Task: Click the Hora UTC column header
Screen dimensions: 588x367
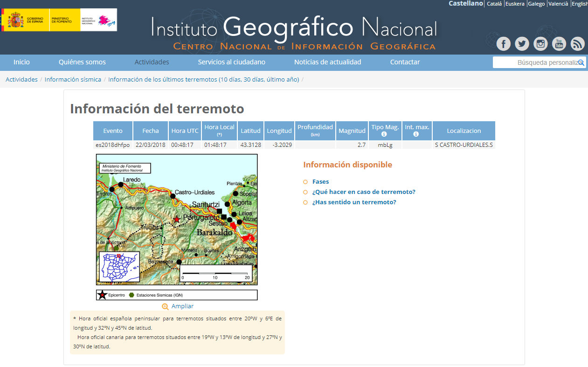Action: coord(185,131)
